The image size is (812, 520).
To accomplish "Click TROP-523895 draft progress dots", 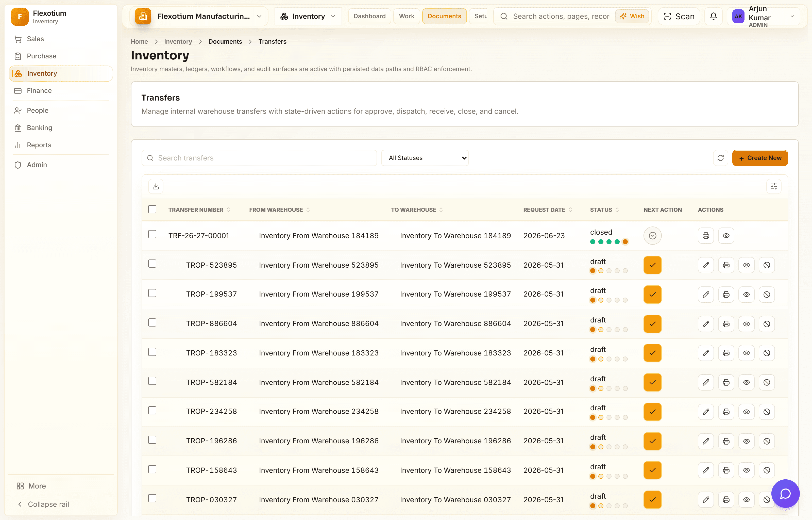I will tap(608, 271).
